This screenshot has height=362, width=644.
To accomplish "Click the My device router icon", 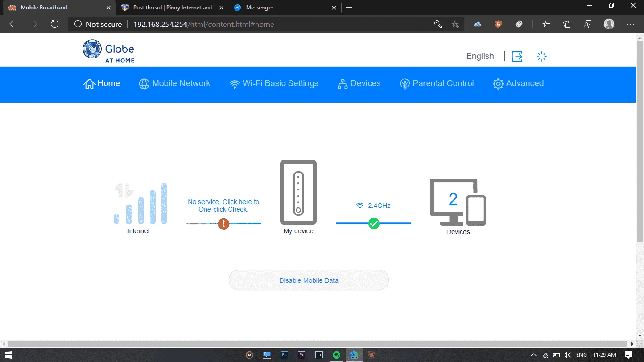I will [298, 192].
